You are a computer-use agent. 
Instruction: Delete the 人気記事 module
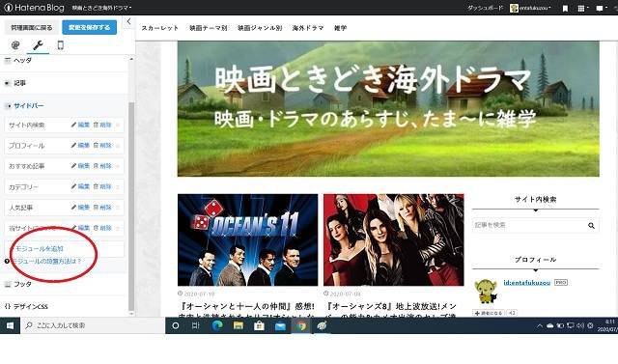point(102,208)
